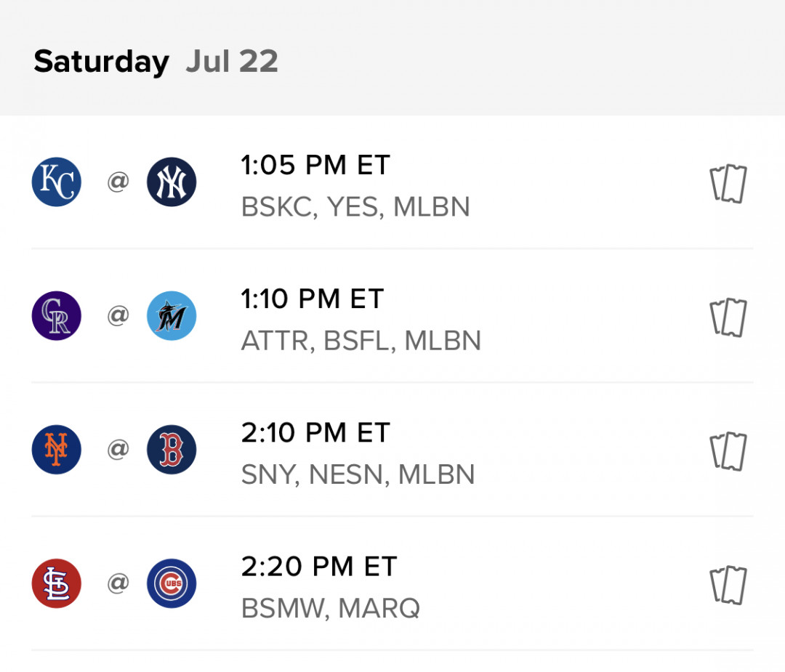The width and height of the screenshot is (785, 672).
Task: Buy tickets for Royals at Yankees game
Action: coord(728,183)
